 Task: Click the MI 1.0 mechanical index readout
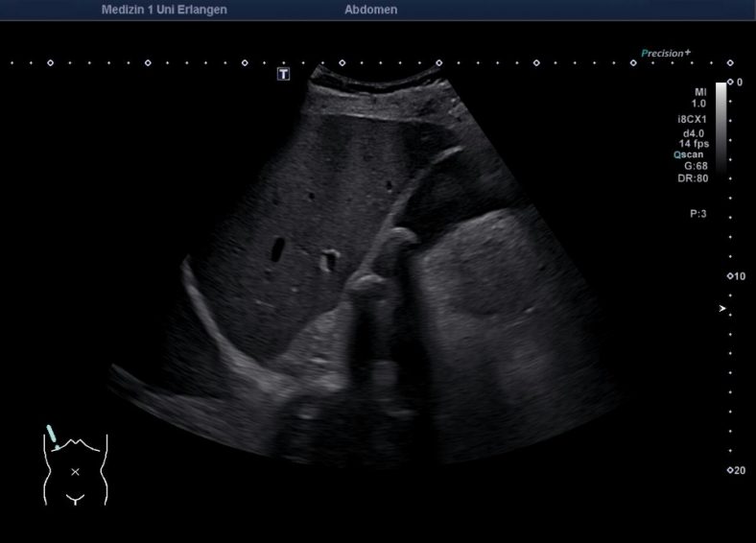pos(698,97)
